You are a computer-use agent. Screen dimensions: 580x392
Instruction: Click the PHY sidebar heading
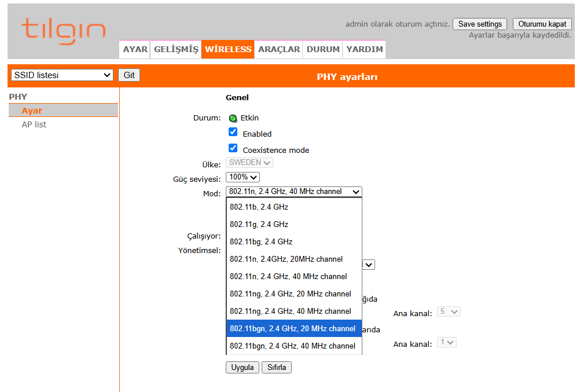tap(18, 97)
